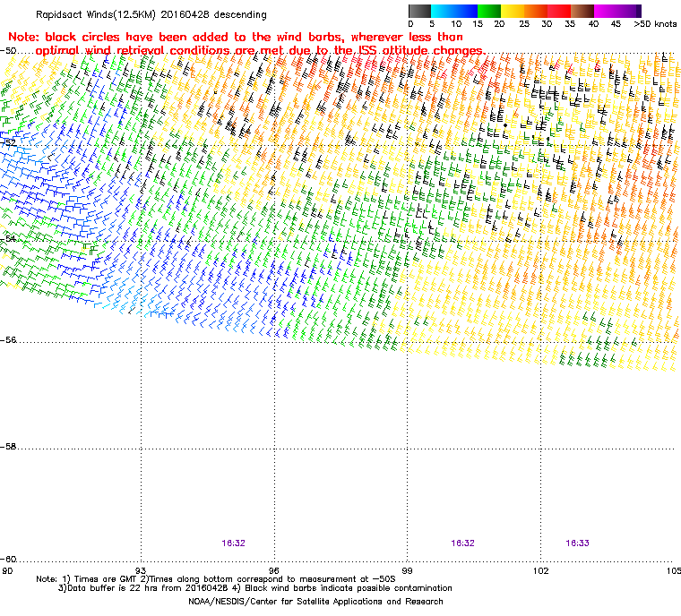Image resolution: width=681 pixels, height=616 pixels.
Task: Click the legend scale number 35
Action: 570,24
